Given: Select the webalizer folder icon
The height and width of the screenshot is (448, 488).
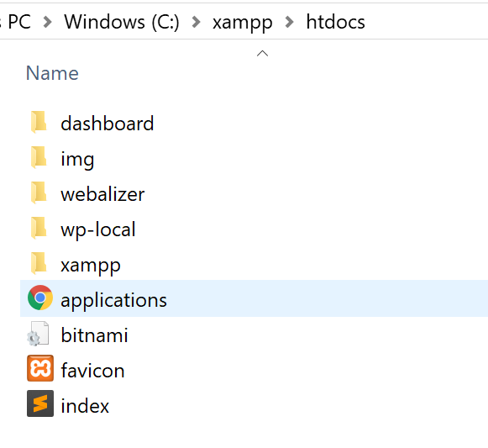Looking at the screenshot, I should 39,192.
